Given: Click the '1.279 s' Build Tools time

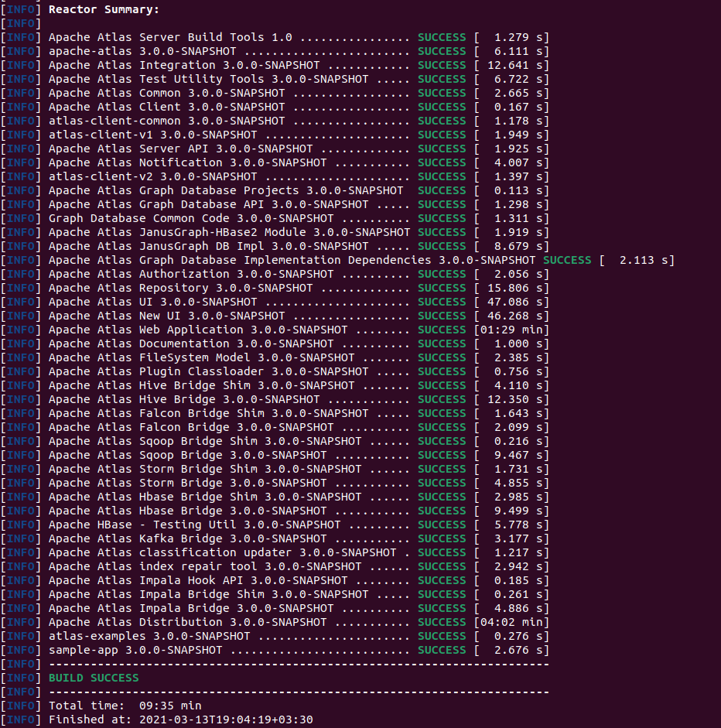Looking at the screenshot, I should pyautogui.click(x=518, y=37).
